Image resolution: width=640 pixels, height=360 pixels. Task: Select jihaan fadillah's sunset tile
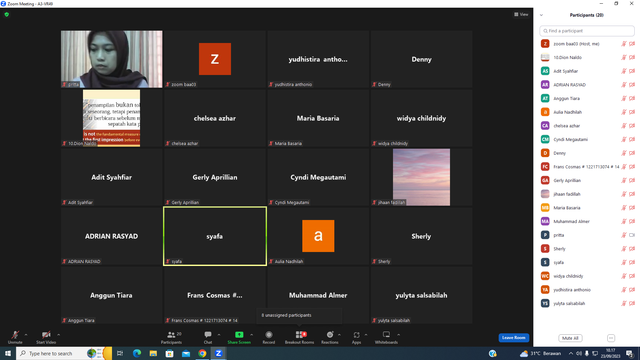(x=421, y=177)
